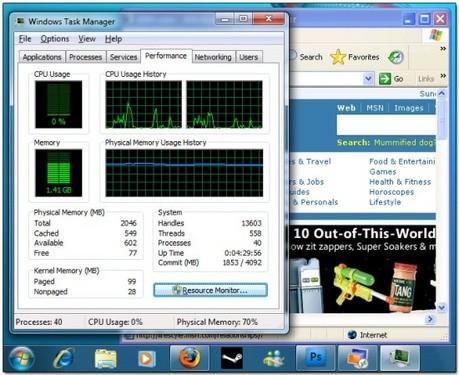Switch to the Applications tab
The image size is (459, 375).
(42, 57)
